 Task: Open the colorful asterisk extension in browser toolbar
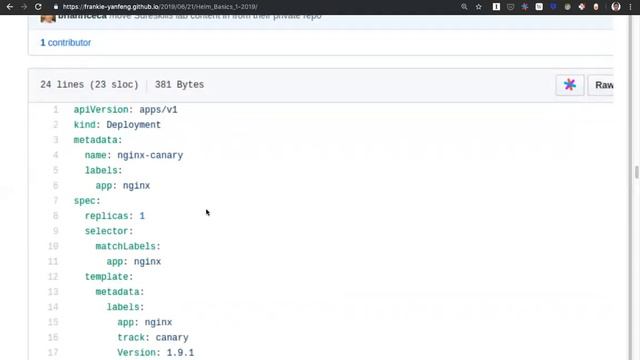pyautogui.click(x=524, y=7)
